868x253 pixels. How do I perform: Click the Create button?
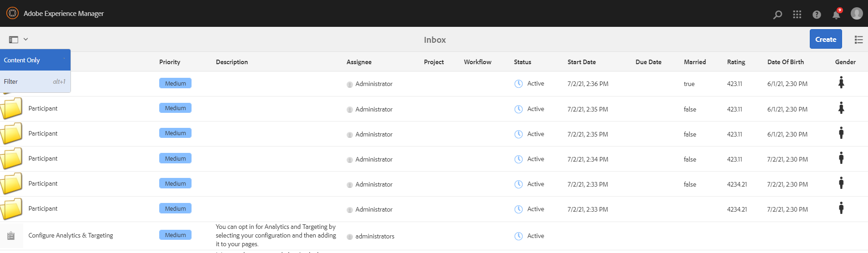(825, 39)
